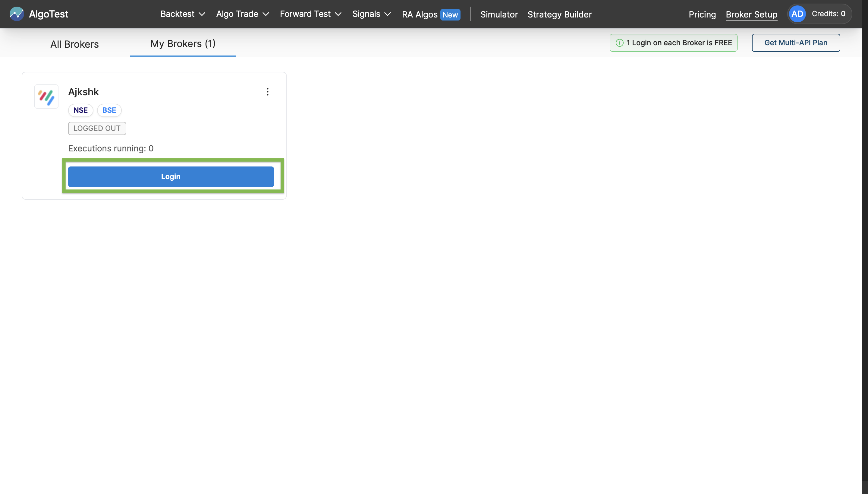Go to the Pricing page
This screenshot has width=868, height=494.
pyautogui.click(x=702, y=14)
